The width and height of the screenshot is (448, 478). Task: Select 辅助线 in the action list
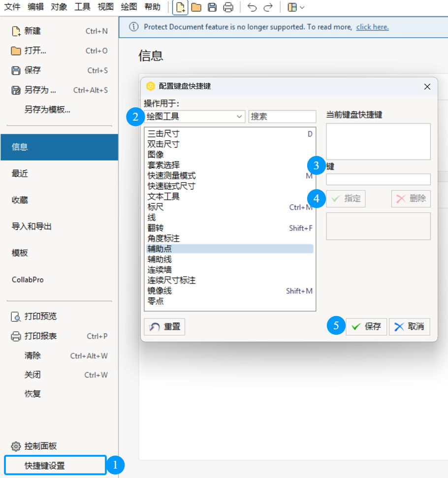[230, 259]
